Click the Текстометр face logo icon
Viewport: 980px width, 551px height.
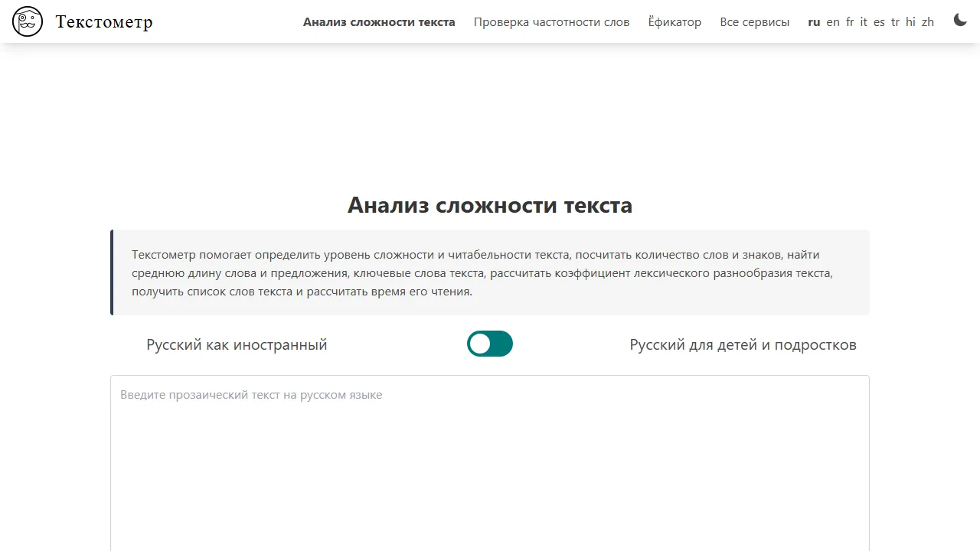pyautogui.click(x=27, y=21)
